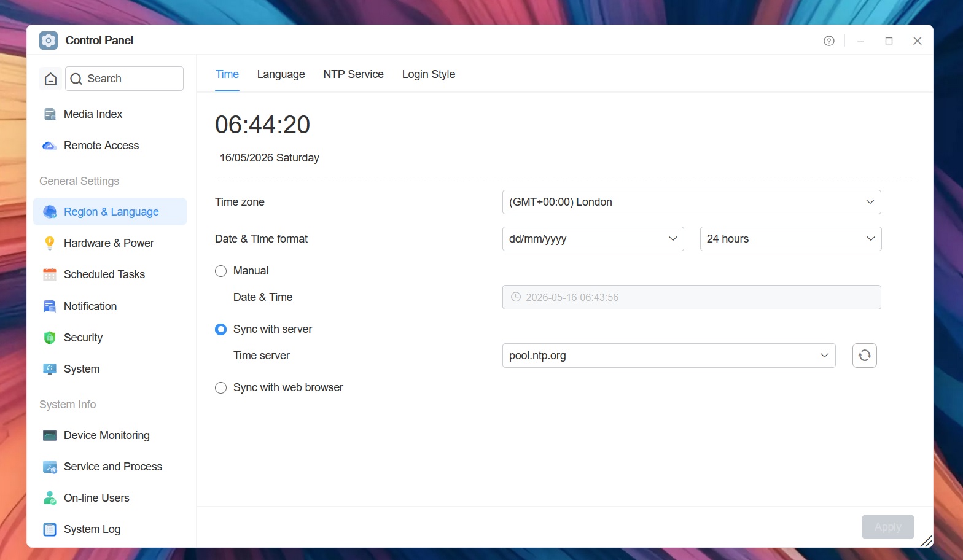Select the Sync with server radio button
963x560 pixels.
(x=220, y=329)
